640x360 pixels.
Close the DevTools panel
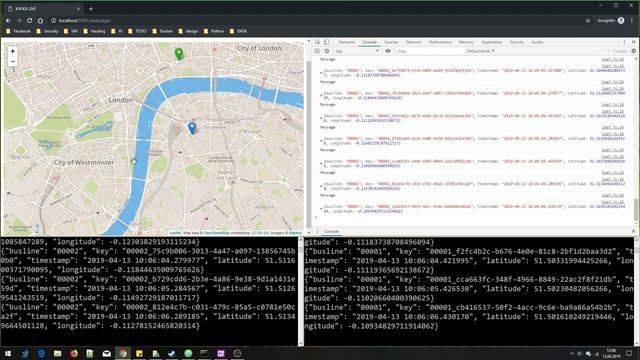point(633,42)
